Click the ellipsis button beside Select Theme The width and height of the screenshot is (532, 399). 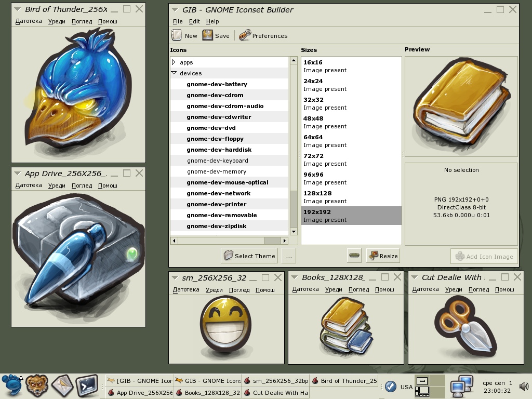point(289,256)
